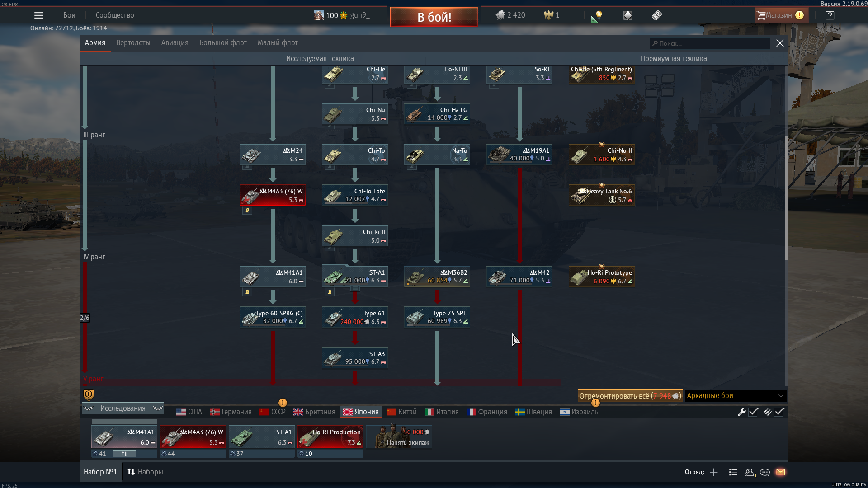
Task: Open the help question mark icon
Action: pyautogui.click(x=830, y=15)
